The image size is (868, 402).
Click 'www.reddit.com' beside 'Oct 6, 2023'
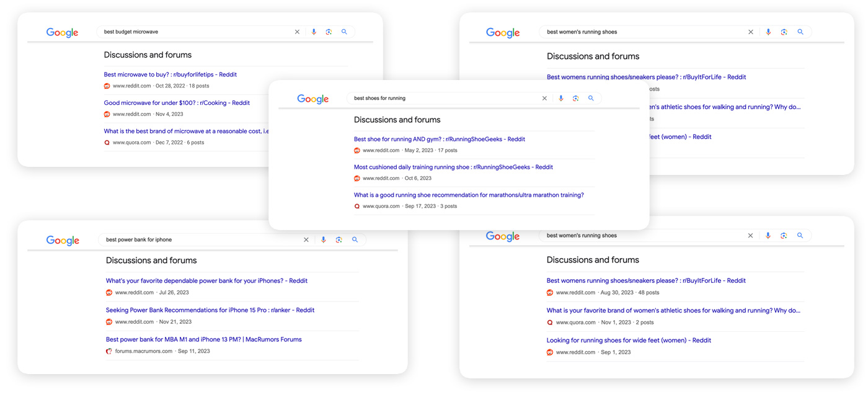pyautogui.click(x=381, y=179)
